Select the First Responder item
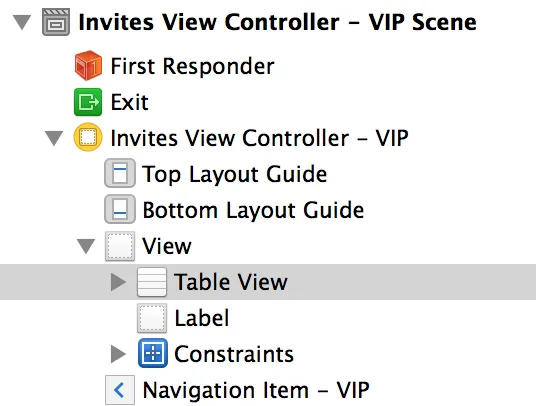This screenshot has height=406, width=536. click(192, 66)
